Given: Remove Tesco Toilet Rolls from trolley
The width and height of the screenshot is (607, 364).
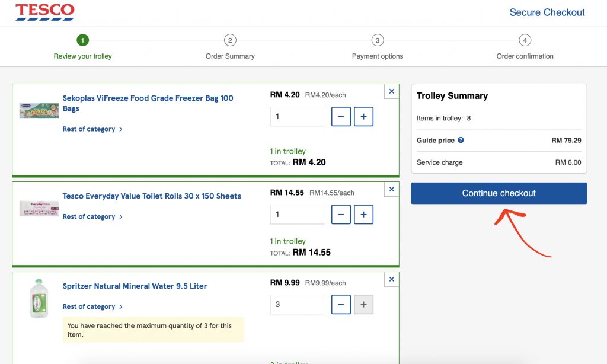Looking at the screenshot, I should coord(391,189).
